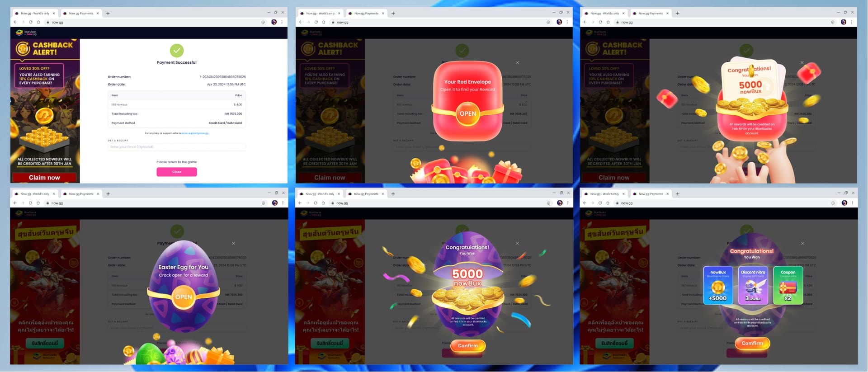Open the profile avatar in the reward cards window
Screen dimensions: 868x372
coord(844,203)
